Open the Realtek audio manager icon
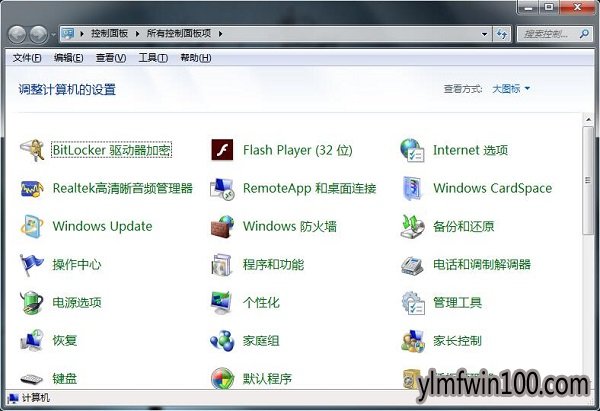This screenshot has width=600, height=411. 32,188
